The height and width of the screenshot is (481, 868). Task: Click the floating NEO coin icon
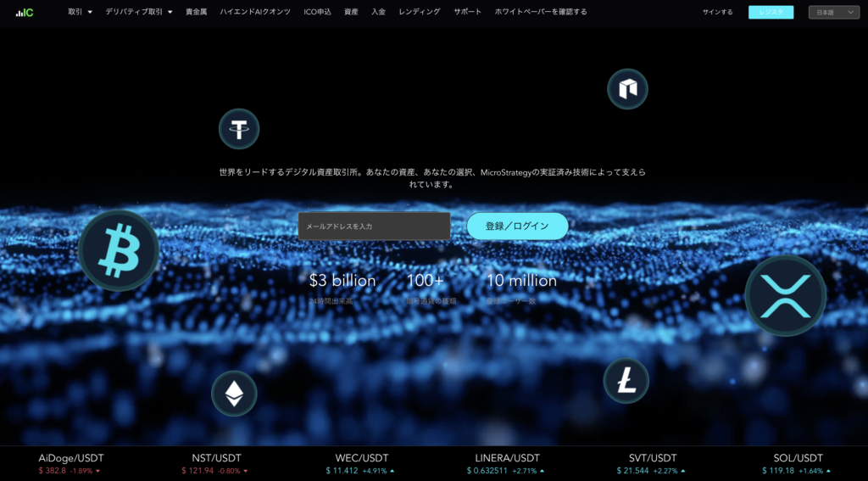click(x=628, y=89)
